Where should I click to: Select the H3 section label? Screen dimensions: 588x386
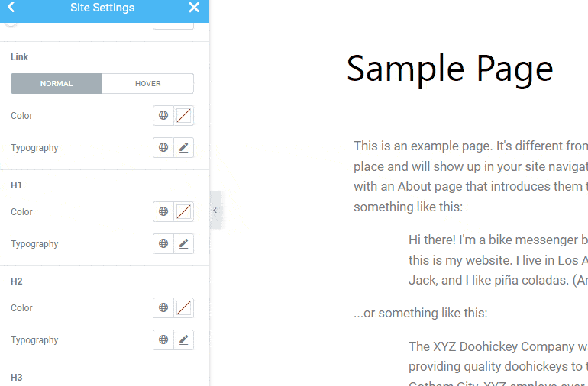point(17,378)
